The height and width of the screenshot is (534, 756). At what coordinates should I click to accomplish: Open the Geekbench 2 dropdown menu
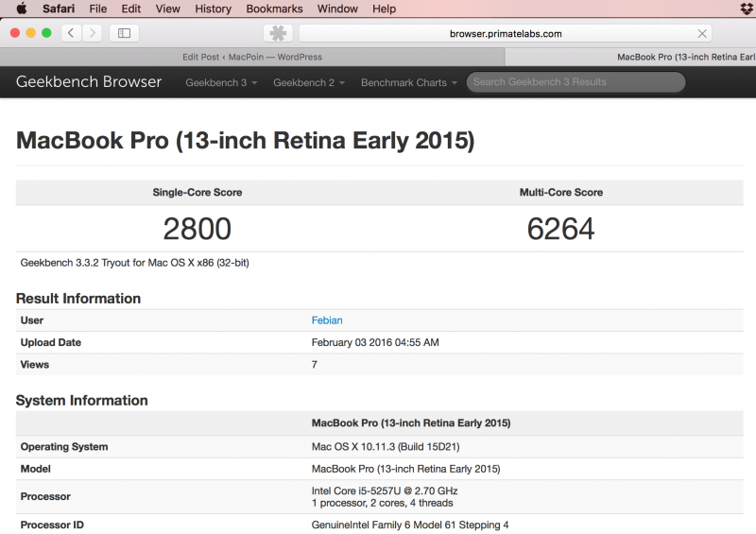[x=309, y=82]
